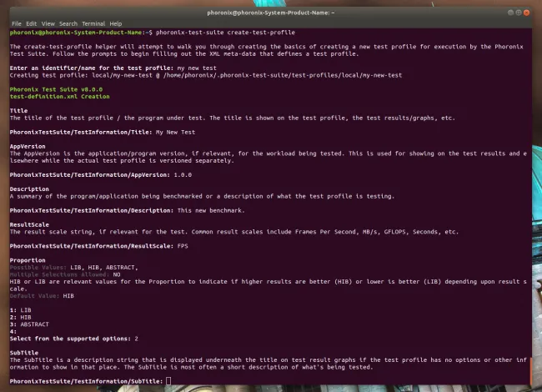
Task: Click the 'Proportion' section heading
Action: click(x=28, y=260)
